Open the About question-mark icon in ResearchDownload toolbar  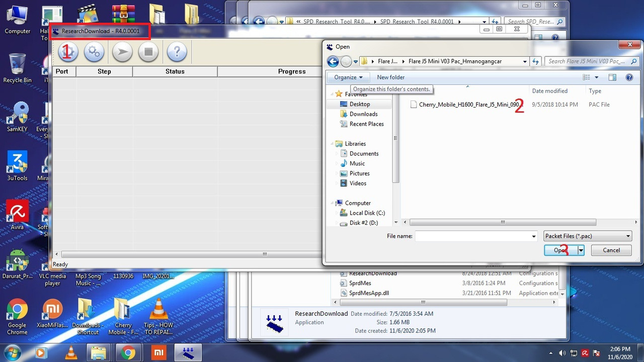tap(177, 51)
